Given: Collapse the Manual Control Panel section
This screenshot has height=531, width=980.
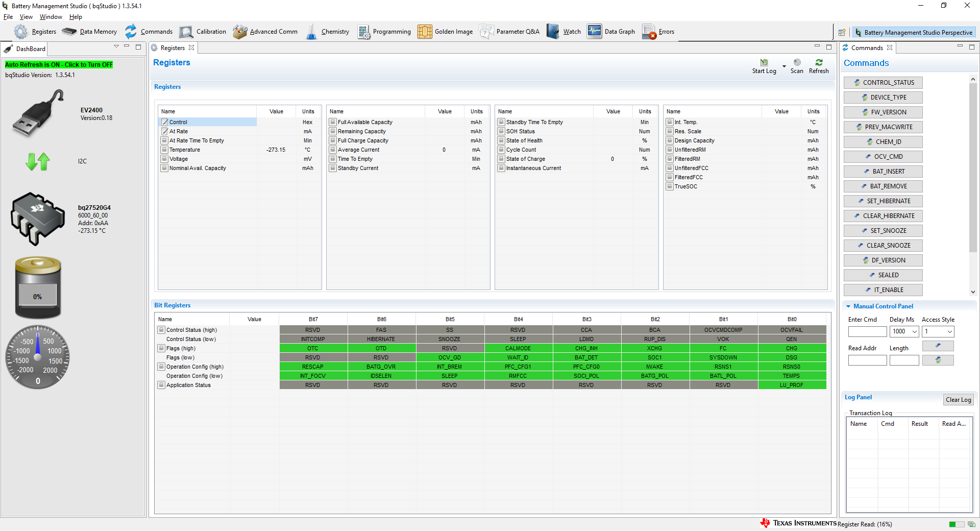Looking at the screenshot, I should click(x=848, y=306).
